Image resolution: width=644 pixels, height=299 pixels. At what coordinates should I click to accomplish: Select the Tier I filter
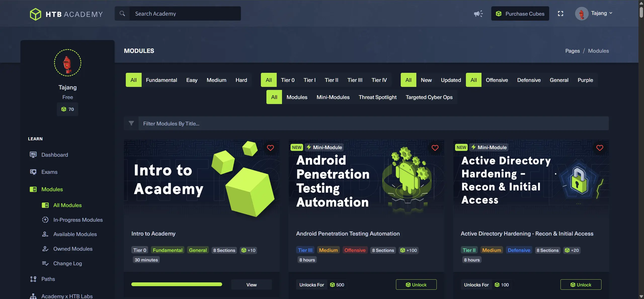coord(310,80)
